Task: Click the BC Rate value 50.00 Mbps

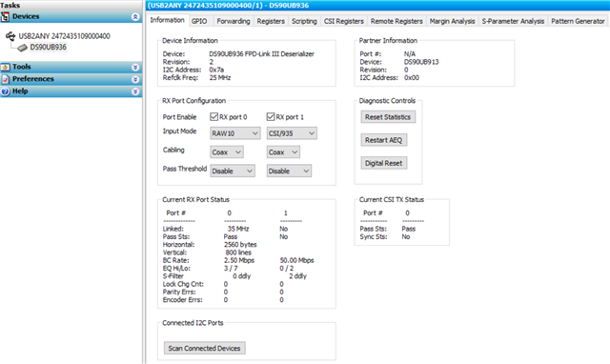Action: pyautogui.click(x=296, y=260)
